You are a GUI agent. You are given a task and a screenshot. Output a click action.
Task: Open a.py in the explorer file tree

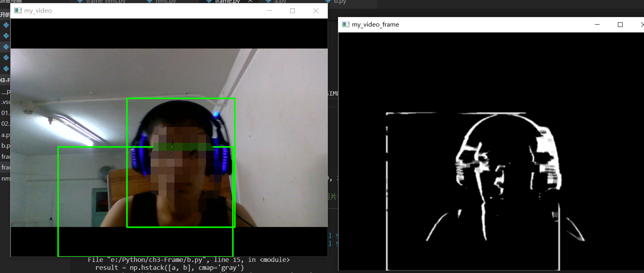pyautogui.click(x=5, y=135)
